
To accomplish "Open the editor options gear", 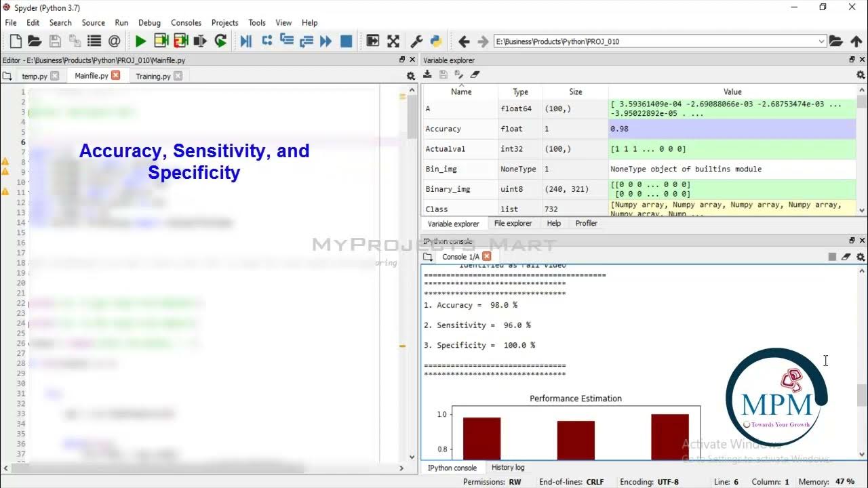I will pos(410,76).
